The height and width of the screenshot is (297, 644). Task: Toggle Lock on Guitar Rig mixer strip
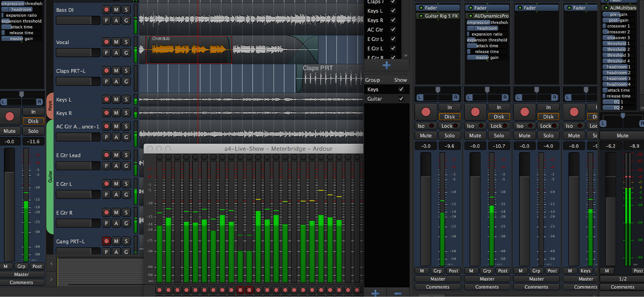pyautogui.click(x=449, y=126)
